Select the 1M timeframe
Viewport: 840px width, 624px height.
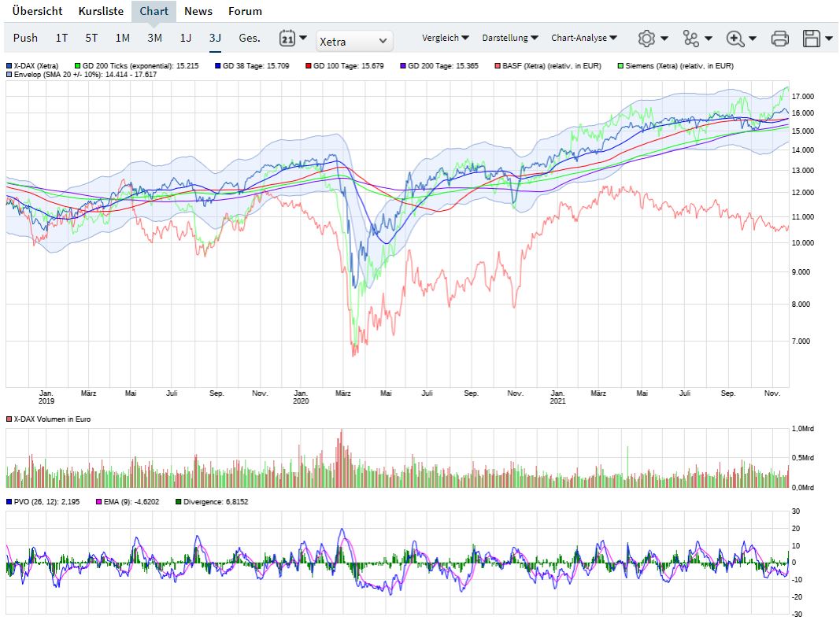[123, 38]
